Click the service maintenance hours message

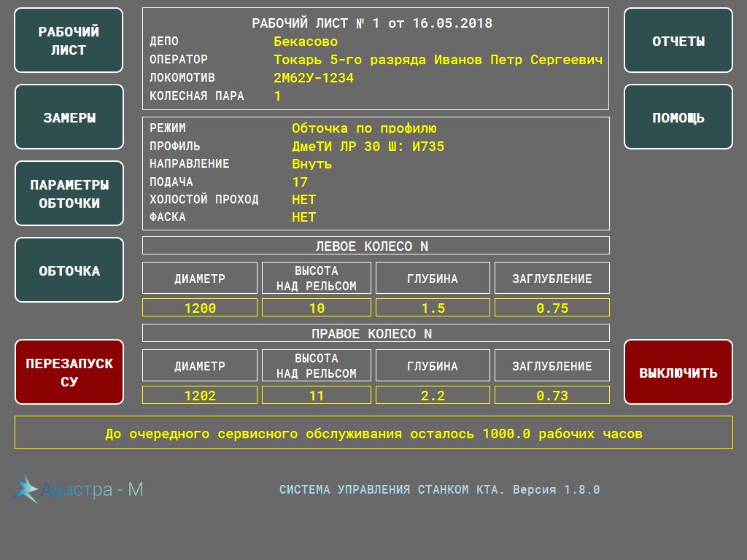point(373,432)
